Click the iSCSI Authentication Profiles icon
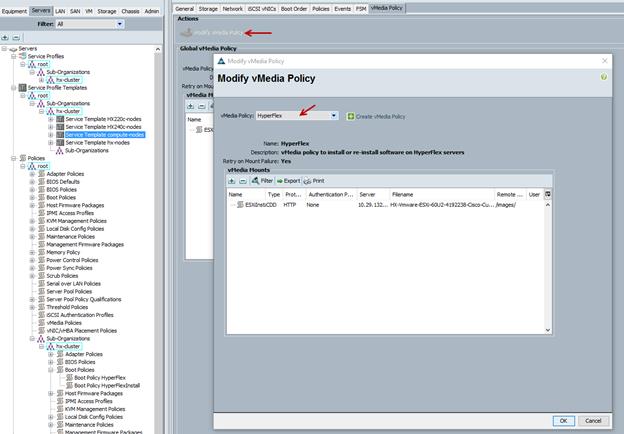Image resolution: width=624 pixels, height=434 pixels. (41, 315)
